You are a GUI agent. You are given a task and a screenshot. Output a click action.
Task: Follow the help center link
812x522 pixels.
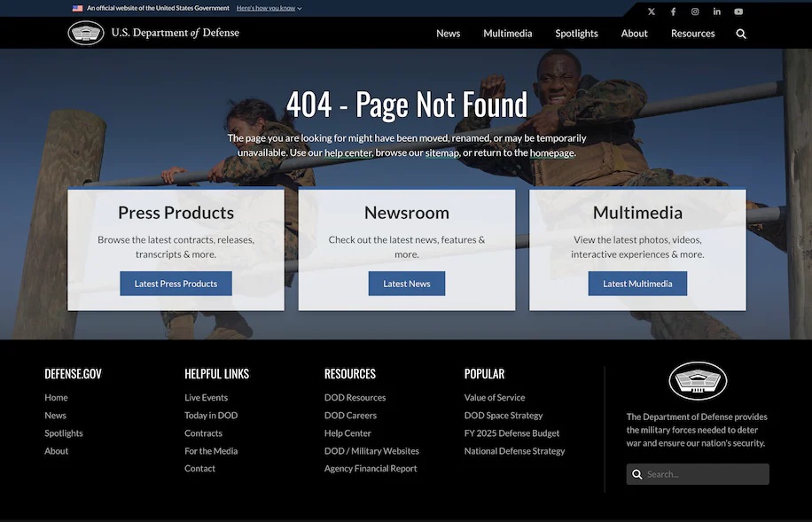348,152
